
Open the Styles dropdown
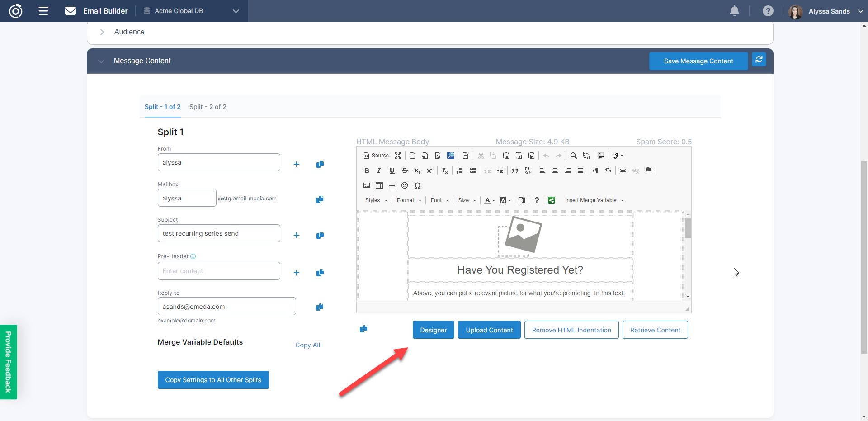(x=376, y=200)
